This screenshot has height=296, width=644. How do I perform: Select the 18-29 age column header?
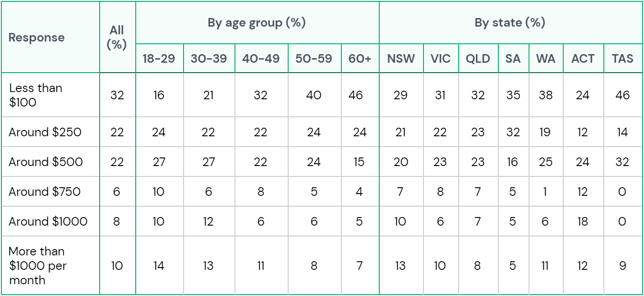[159, 59]
